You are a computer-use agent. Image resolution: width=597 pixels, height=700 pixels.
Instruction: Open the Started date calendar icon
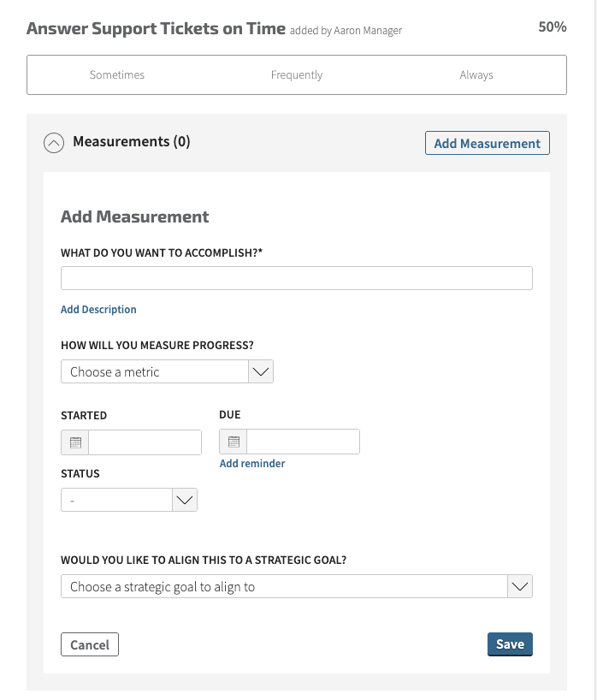pos(75,442)
